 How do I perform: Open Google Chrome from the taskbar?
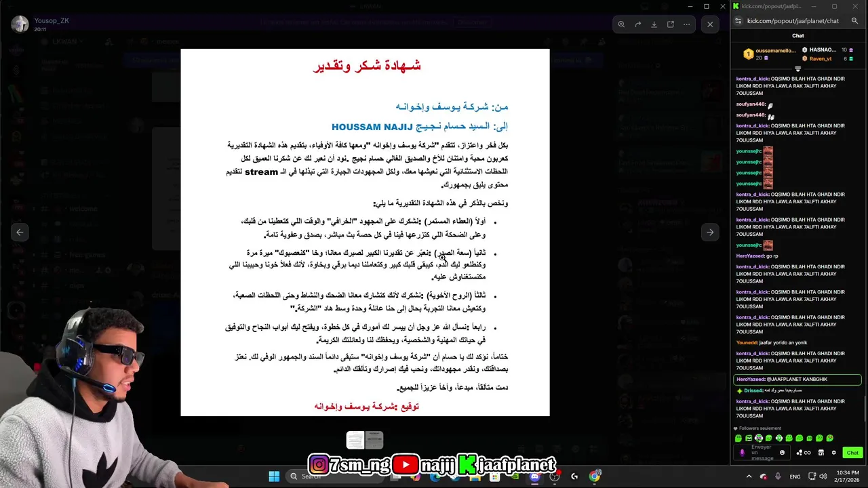594,476
